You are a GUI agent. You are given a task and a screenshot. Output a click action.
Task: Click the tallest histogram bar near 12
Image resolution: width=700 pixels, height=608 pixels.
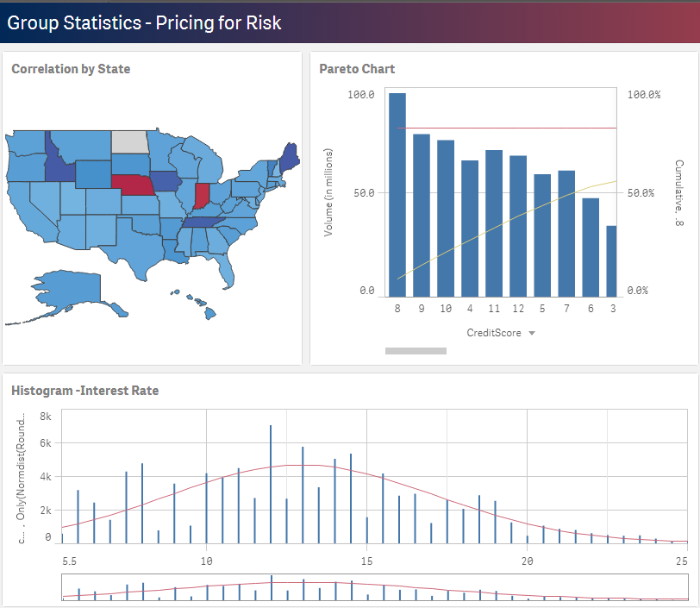coord(271,483)
